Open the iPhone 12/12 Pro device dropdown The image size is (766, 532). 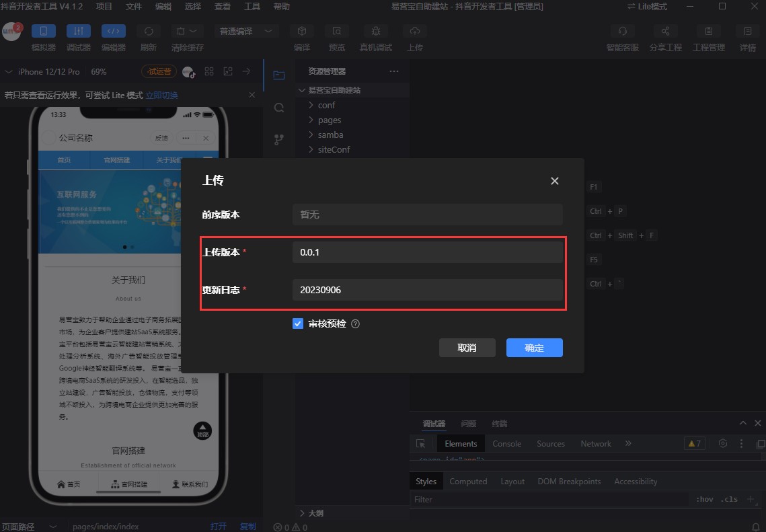click(42, 72)
